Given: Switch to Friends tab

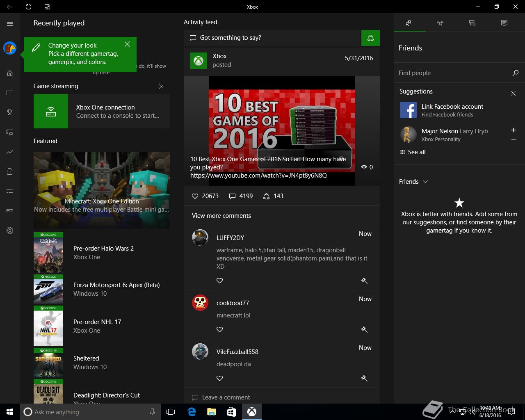Looking at the screenshot, I should click(409, 23).
